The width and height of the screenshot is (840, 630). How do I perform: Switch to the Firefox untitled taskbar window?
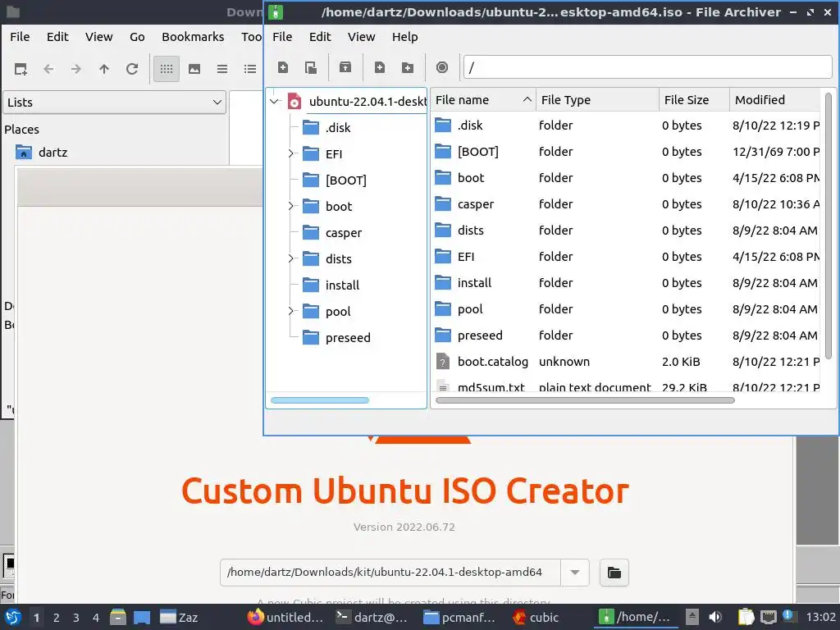(285, 618)
